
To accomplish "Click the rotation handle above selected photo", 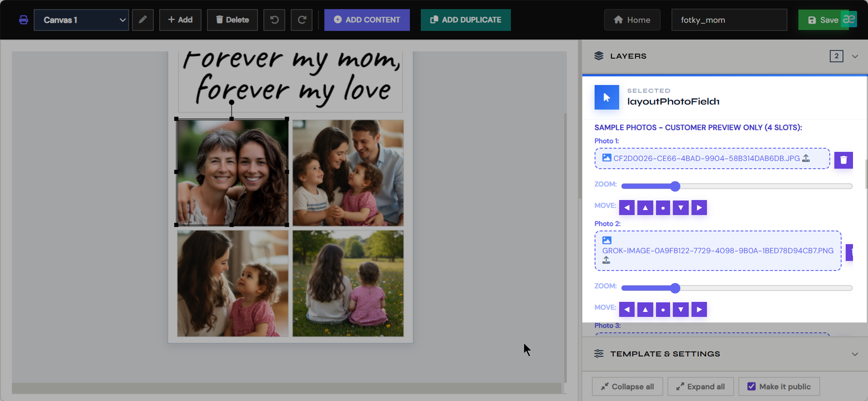I will (x=232, y=102).
